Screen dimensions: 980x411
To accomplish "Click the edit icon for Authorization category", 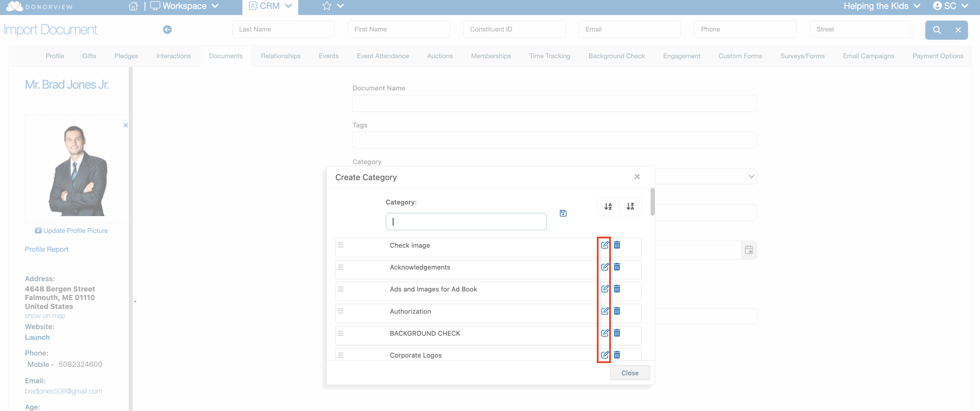I will point(604,311).
